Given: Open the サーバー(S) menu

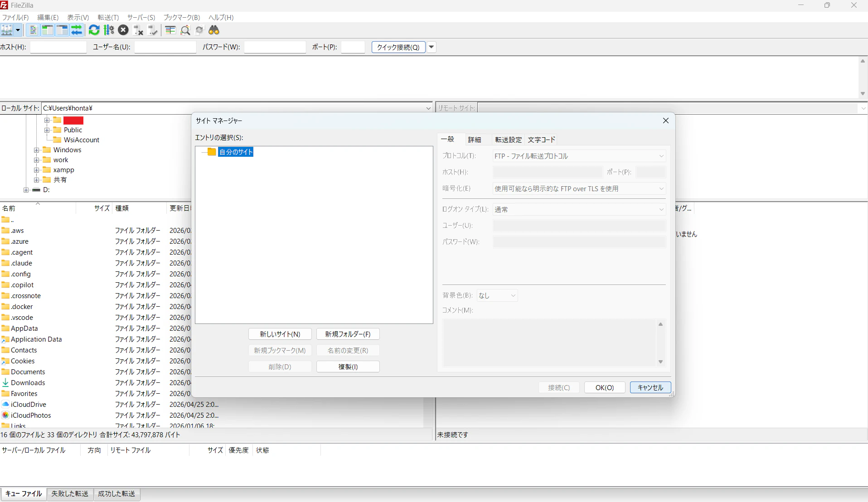Looking at the screenshot, I should [141, 17].
